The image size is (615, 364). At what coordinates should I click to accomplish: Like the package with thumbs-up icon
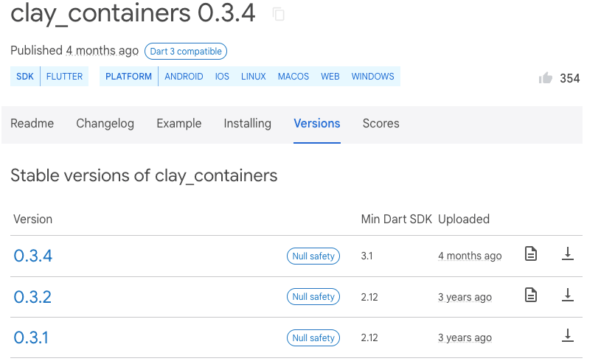[x=545, y=78]
